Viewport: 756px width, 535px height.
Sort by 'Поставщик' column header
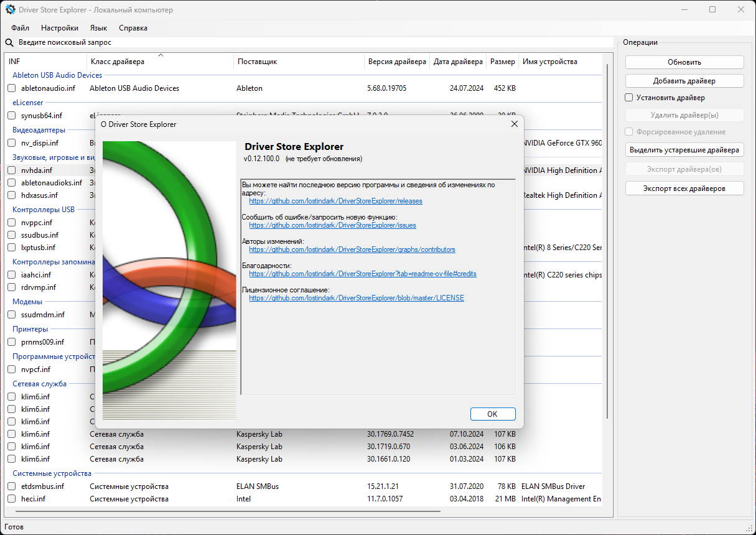(299, 62)
